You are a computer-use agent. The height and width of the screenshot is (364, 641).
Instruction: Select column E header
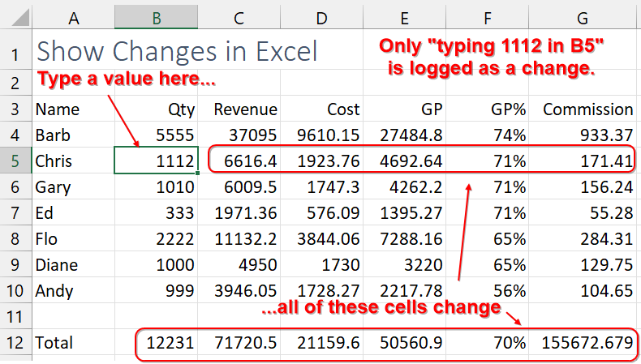pos(405,16)
